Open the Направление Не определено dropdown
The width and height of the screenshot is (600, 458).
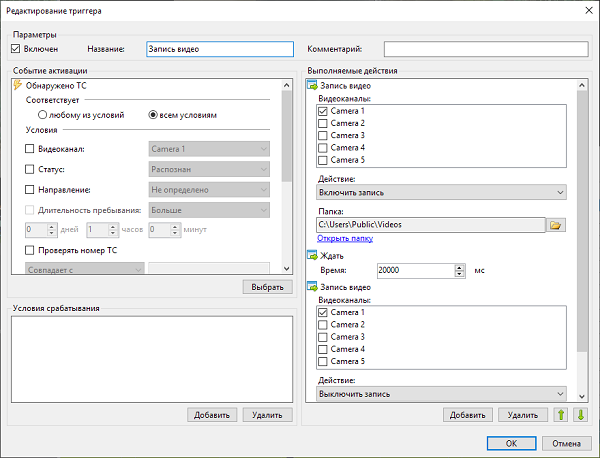209,190
